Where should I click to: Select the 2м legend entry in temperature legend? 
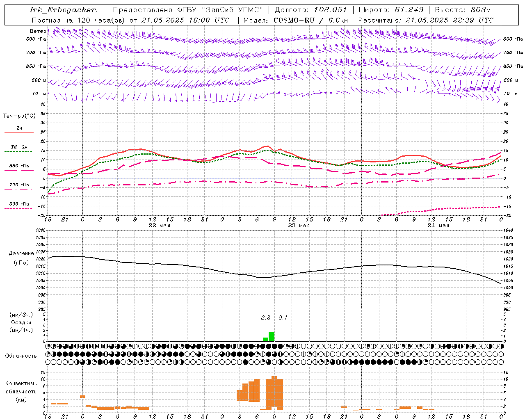point(19,128)
